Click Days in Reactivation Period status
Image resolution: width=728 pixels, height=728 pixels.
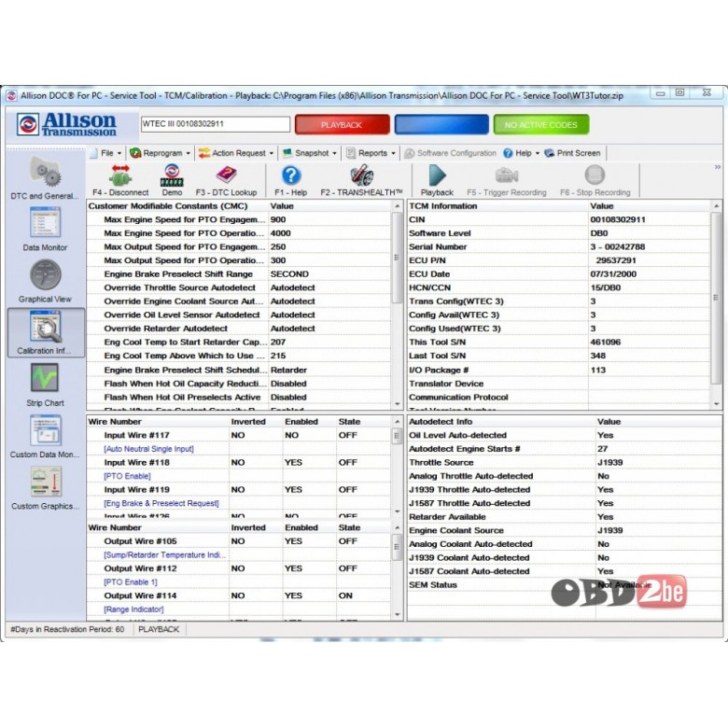(x=67, y=630)
